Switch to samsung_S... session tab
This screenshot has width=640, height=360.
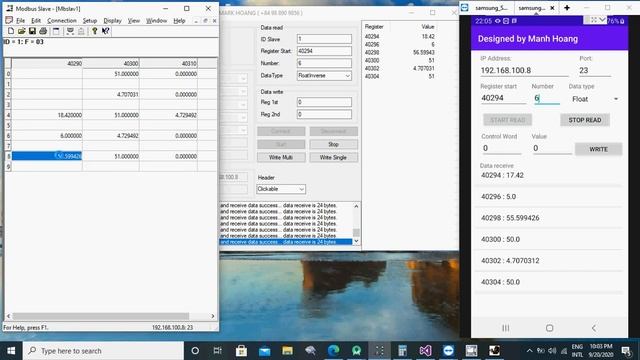(491, 8)
